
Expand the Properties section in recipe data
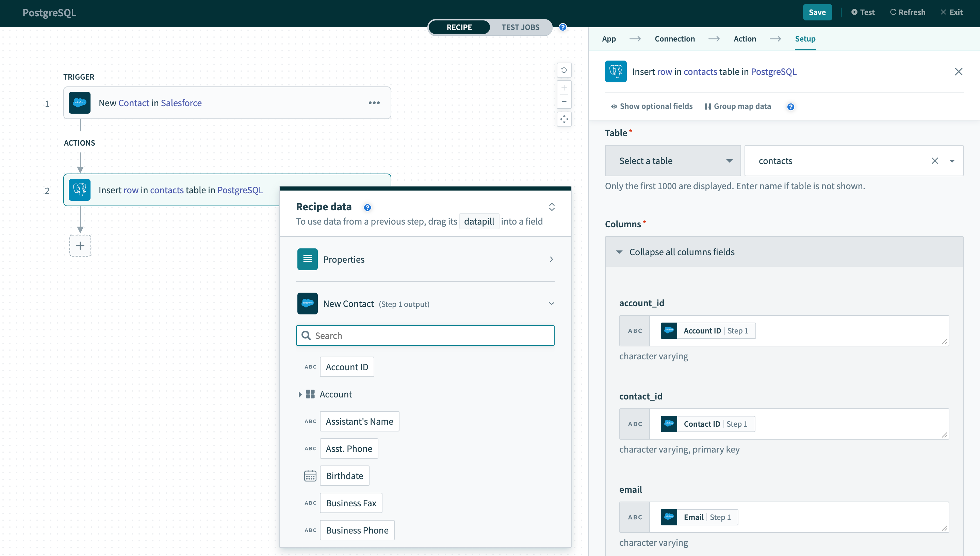pos(552,259)
